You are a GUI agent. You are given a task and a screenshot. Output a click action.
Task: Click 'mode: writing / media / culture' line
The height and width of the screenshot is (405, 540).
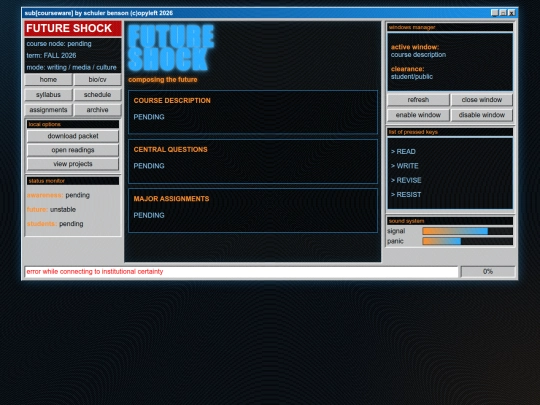coord(72,68)
